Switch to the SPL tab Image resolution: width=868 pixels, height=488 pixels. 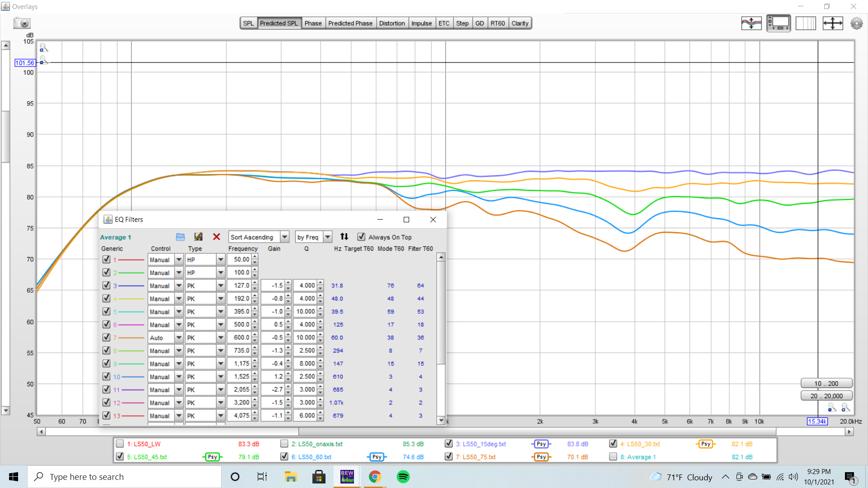pos(249,23)
